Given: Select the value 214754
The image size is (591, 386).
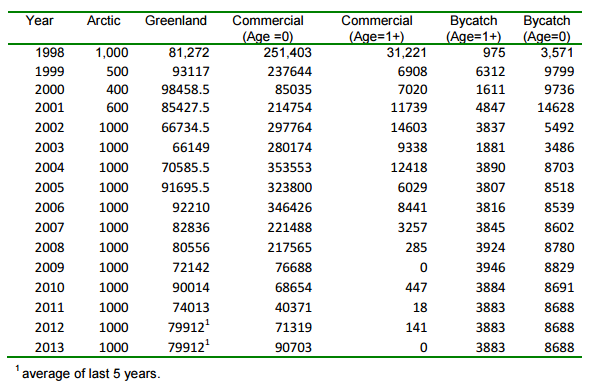Looking at the screenshot, I should tap(290, 108).
